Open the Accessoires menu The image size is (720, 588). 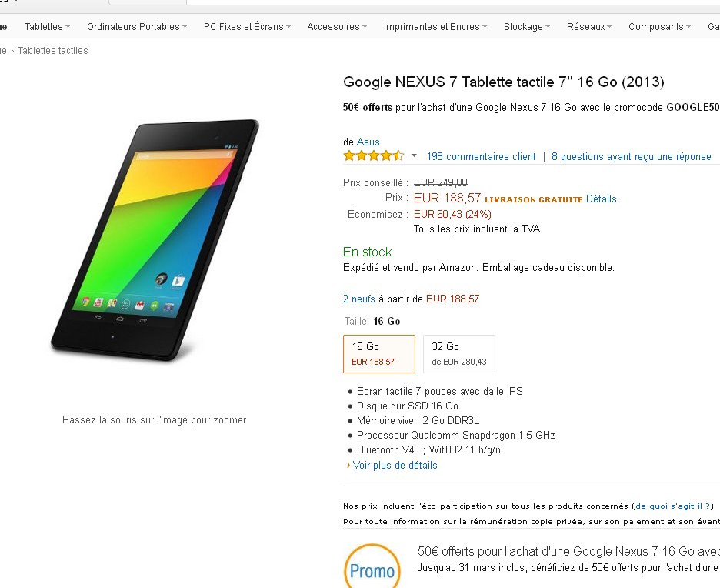click(x=337, y=27)
